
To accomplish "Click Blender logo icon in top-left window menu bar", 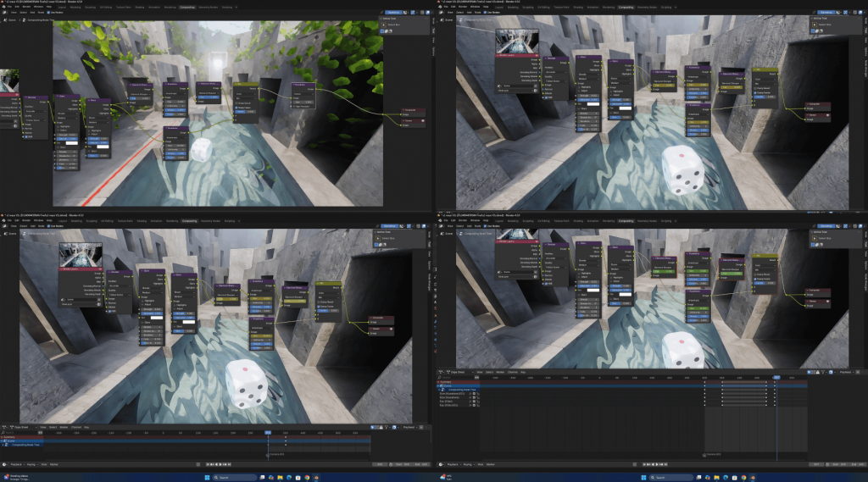I will (x=3, y=7).
